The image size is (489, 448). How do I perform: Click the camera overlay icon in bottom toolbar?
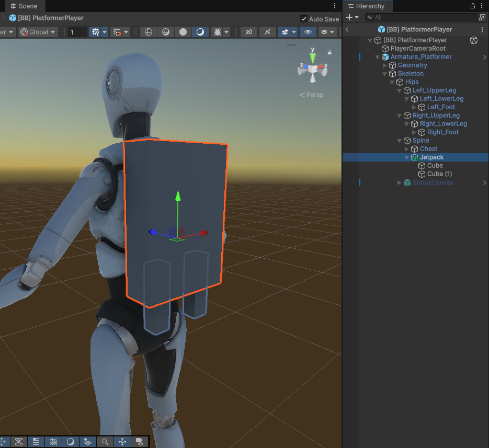(140, 442)
